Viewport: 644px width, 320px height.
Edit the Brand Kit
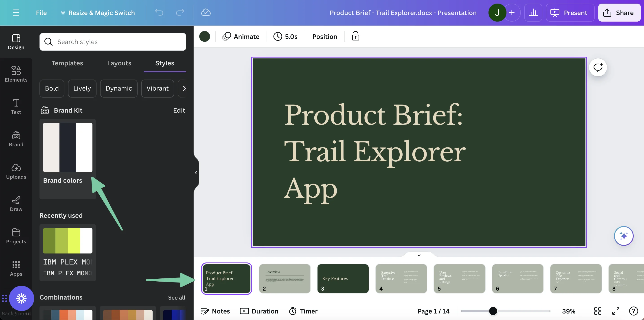point(179,110)
